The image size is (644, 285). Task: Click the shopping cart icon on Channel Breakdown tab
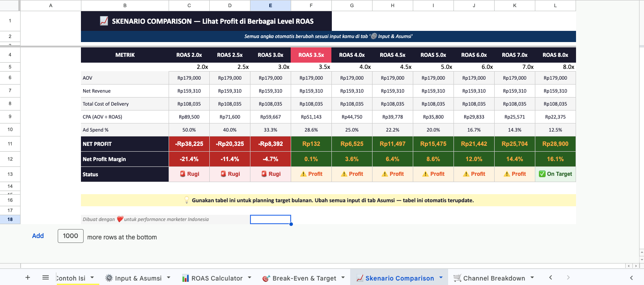(x=457, y=278)
